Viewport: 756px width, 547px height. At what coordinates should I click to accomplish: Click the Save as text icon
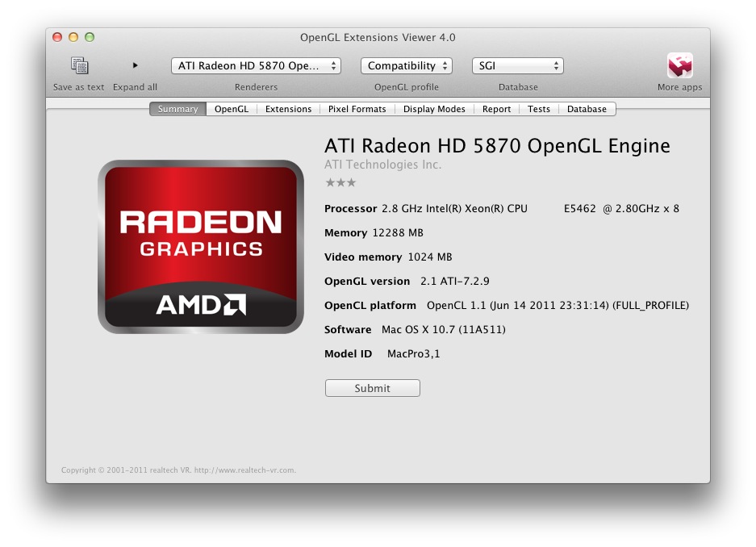click(x=80, y=65)
